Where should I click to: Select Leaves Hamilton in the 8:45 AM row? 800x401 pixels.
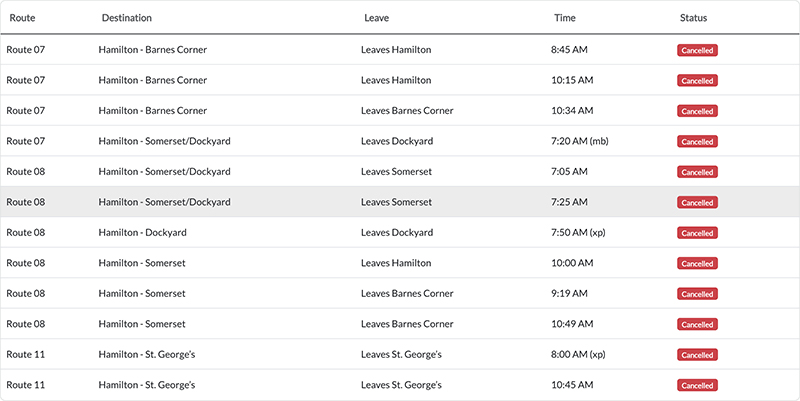[396, 50]
